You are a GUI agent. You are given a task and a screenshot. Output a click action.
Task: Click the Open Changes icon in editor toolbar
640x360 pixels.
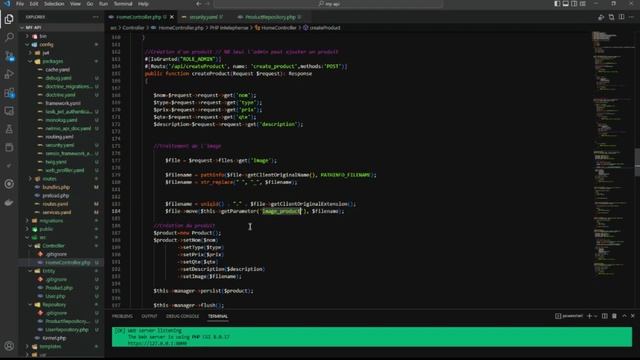pos(611,17)
